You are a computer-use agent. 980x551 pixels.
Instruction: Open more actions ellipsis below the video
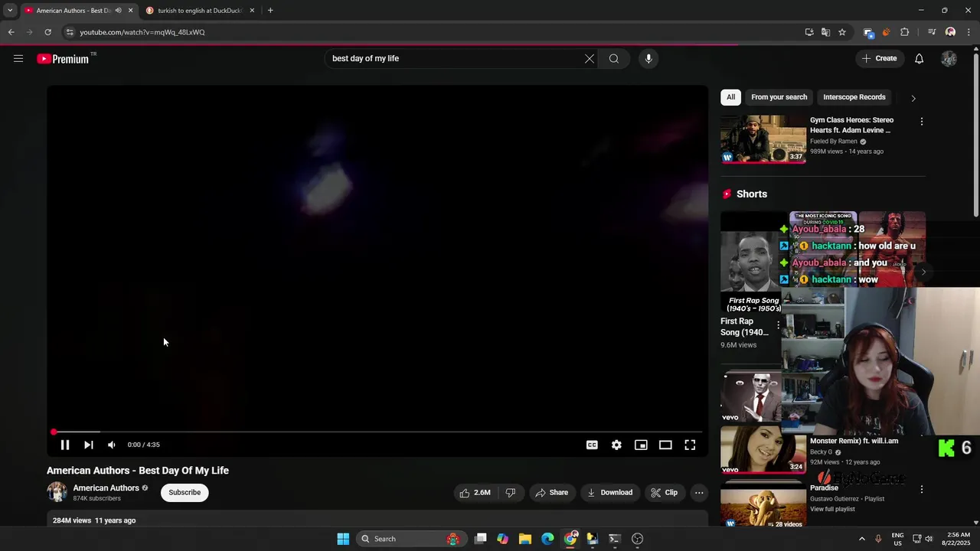point(699,493)
